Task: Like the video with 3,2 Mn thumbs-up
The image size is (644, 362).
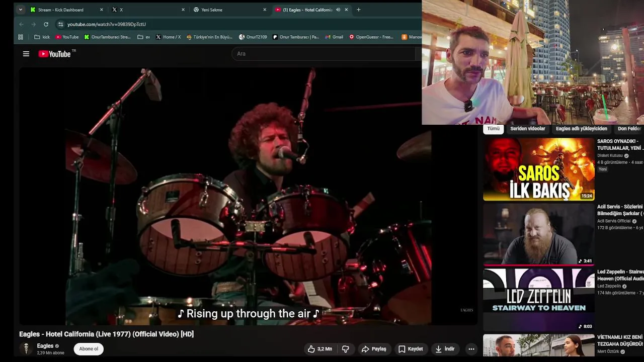Action: coord(319,349)
